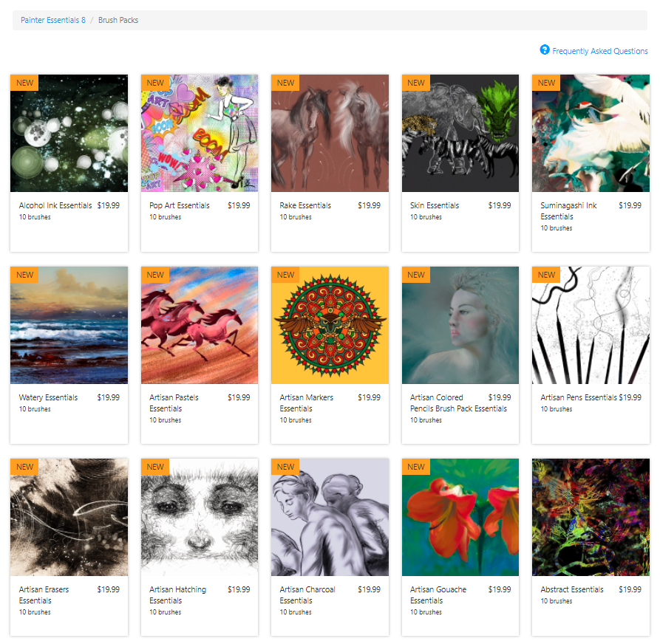Open the Alcohol Ink Essentials thumbnail
The height and width of the screenshot is (644, 660).
tap(69, 134)
